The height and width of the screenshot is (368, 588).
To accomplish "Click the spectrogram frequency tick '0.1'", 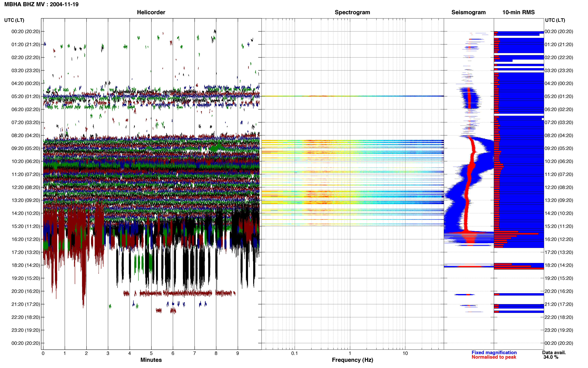I will coord(295,353).
